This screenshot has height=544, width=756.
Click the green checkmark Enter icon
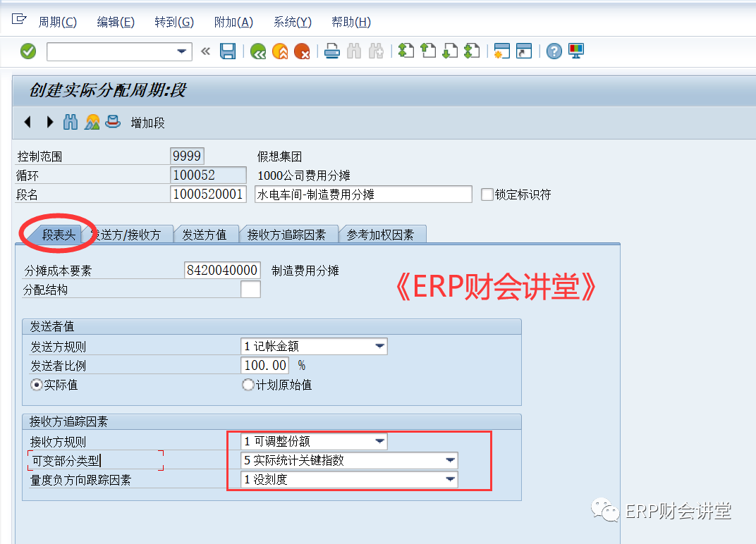(28, 51)
